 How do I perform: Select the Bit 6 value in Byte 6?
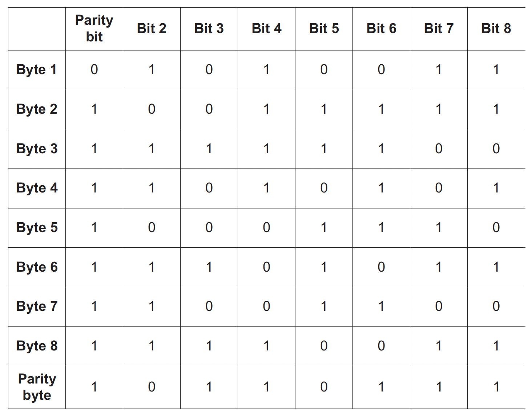point(381,267)
